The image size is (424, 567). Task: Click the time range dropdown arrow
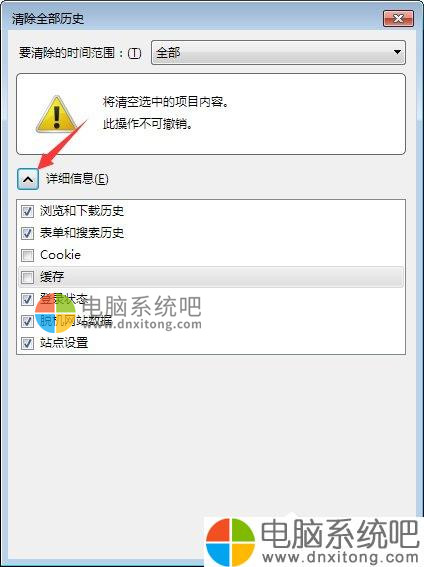point(397,52)
